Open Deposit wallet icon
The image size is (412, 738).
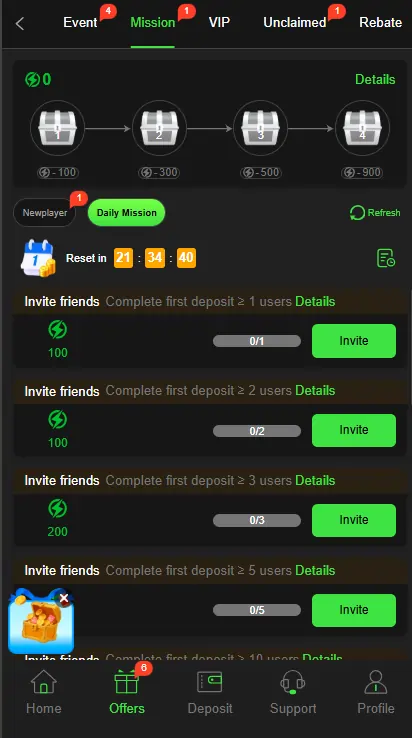tap(210, 682)
